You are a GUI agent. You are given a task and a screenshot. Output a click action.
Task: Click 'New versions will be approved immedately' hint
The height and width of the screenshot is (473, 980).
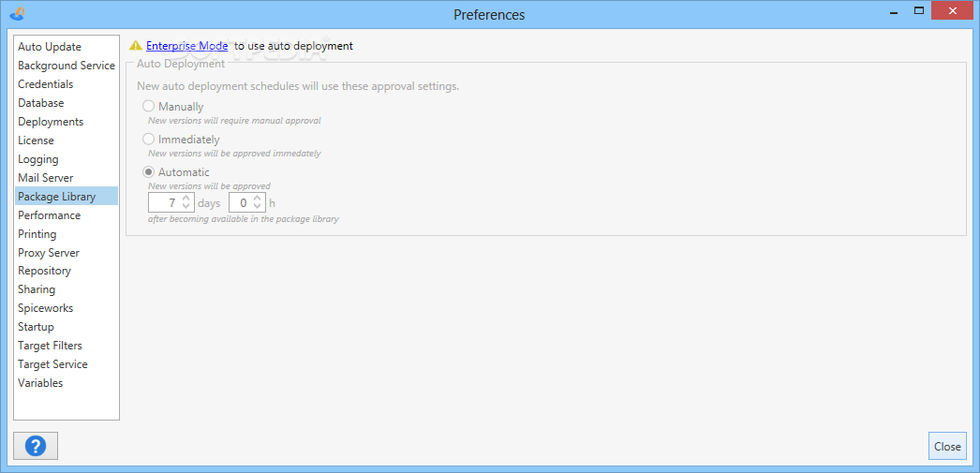(234, 153)
